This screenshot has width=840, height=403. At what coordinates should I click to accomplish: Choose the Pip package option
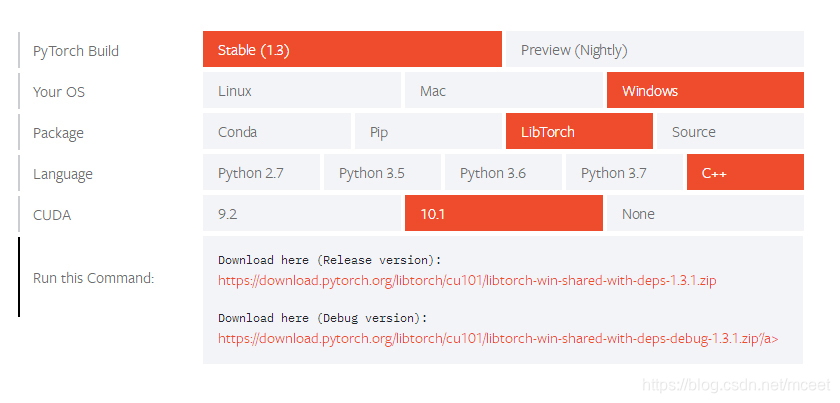(x=428, y=131)
